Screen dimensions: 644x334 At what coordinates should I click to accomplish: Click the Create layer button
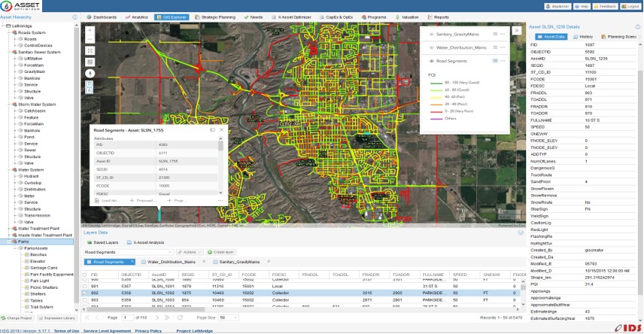coord(220,252)
